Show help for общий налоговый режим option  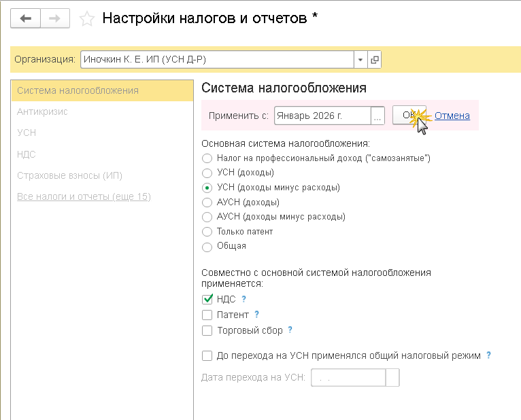[x=489, y=355]
